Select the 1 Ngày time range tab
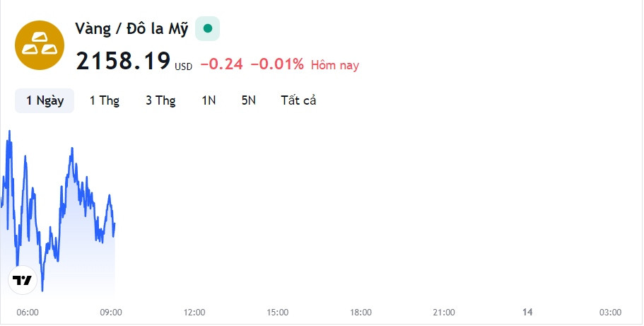 (x=45, y=100)
